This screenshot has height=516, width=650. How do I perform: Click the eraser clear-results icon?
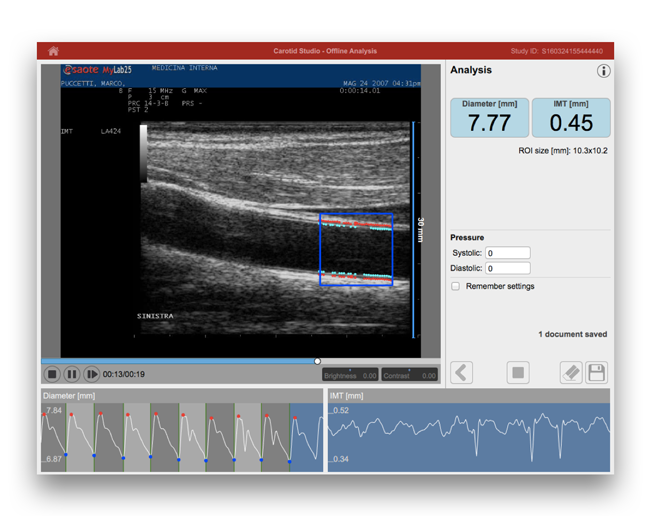click(x=570, y=373)
